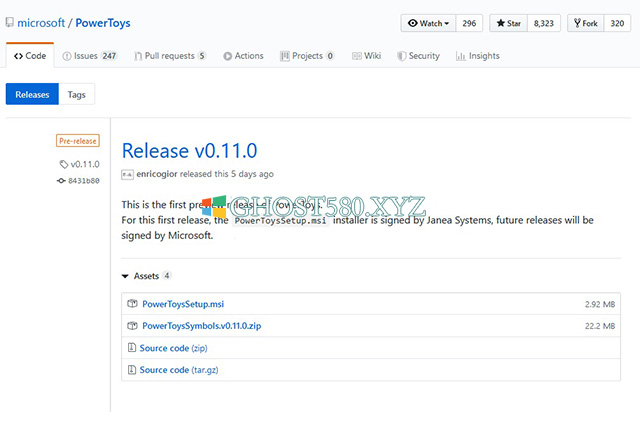640x424 pixels.
Task: Click the Assets count badge 4
Action: (x=167, y=275)
